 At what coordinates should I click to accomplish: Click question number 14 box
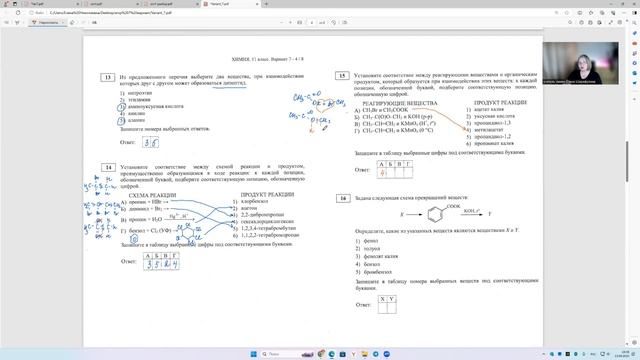pos(109,167)
